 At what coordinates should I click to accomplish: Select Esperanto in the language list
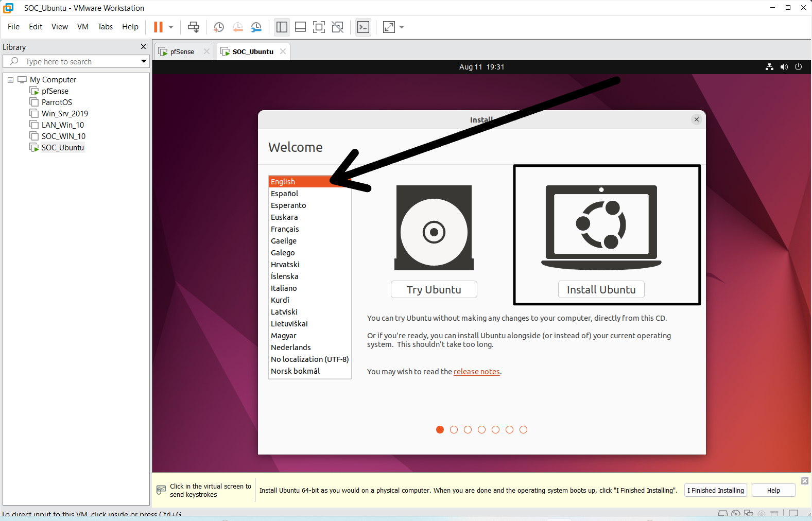point(309,205)
